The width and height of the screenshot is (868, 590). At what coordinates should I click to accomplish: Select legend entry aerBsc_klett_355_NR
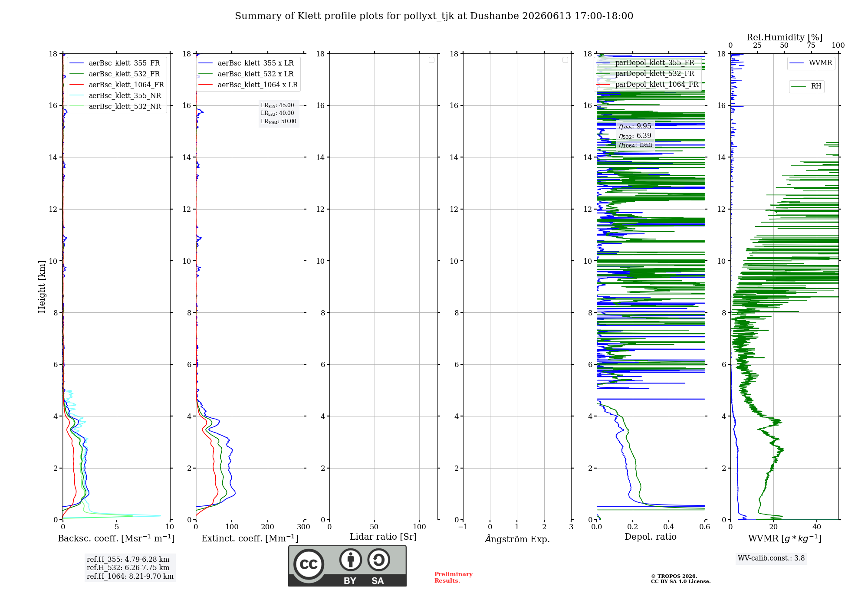116,96
